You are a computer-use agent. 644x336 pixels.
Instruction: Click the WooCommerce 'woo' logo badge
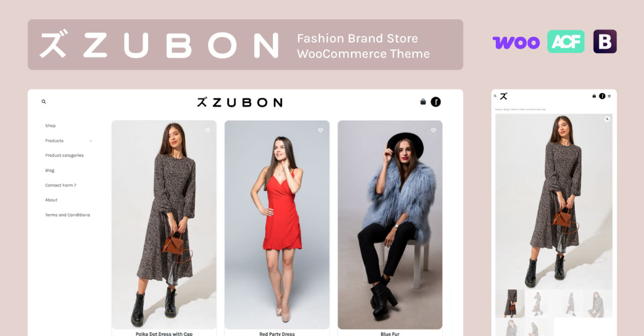pyautogui.click(x=516, y=42)
